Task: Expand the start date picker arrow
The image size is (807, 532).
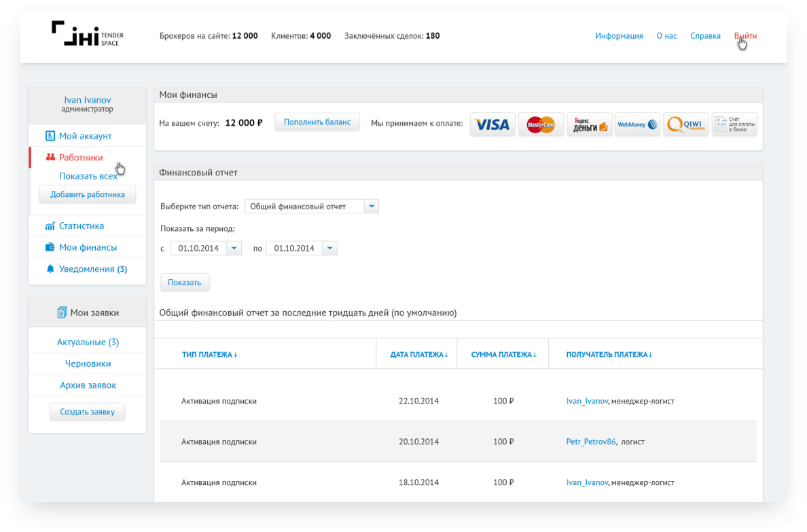Action: (233, 249)
